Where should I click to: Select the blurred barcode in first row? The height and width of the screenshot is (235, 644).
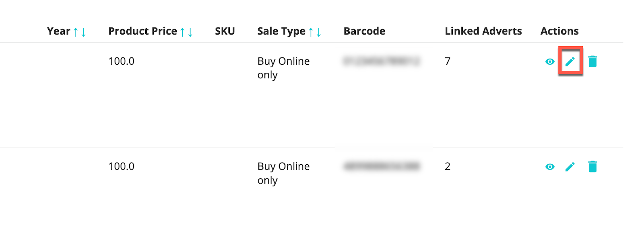tap(382, 61)
